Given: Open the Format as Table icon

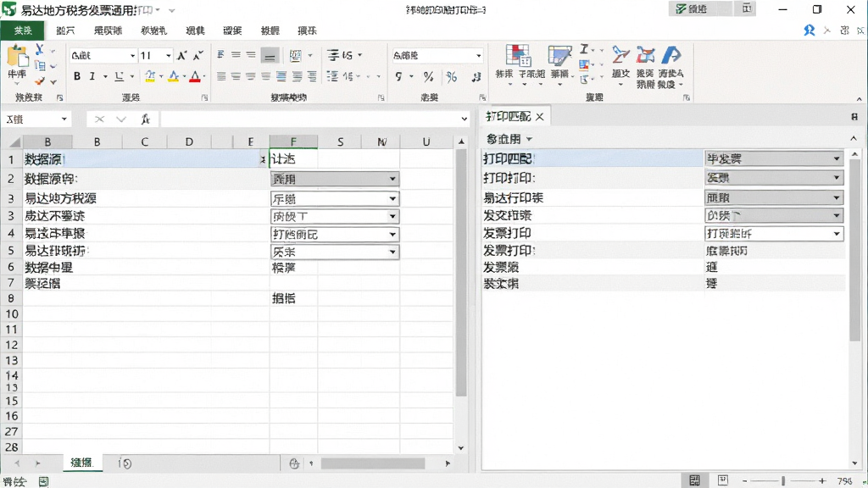Looking at the screenshot, I should click(x=559, y=56).
